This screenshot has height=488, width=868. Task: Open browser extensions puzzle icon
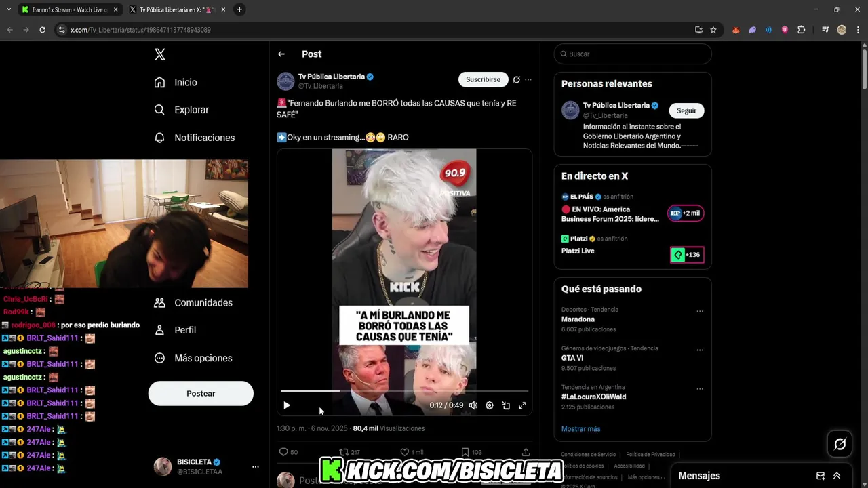point(801,30)
